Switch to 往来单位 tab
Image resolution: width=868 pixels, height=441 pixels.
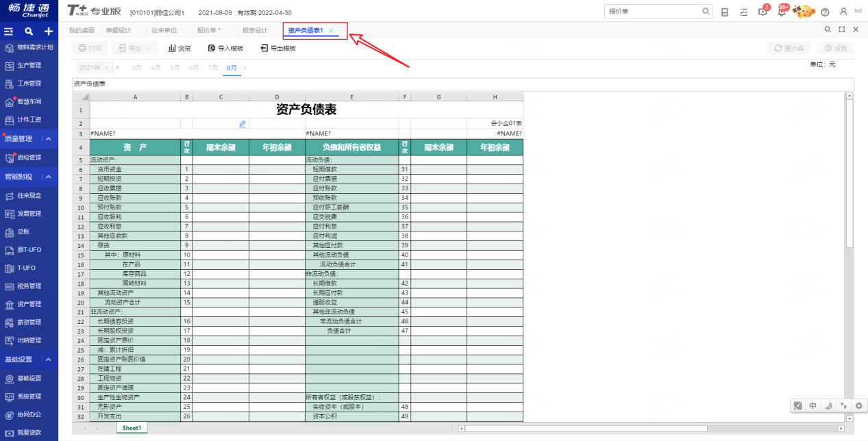164,30
